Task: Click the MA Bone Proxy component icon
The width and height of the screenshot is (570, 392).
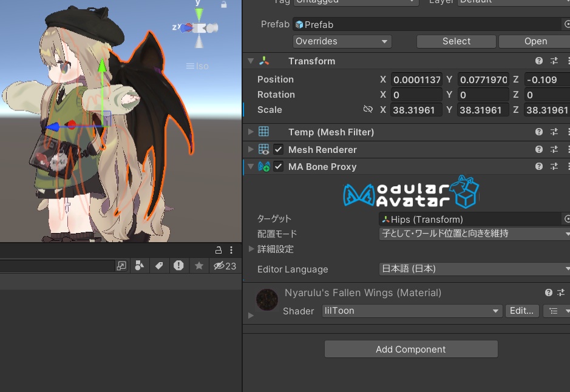Action: click(264, 166)
